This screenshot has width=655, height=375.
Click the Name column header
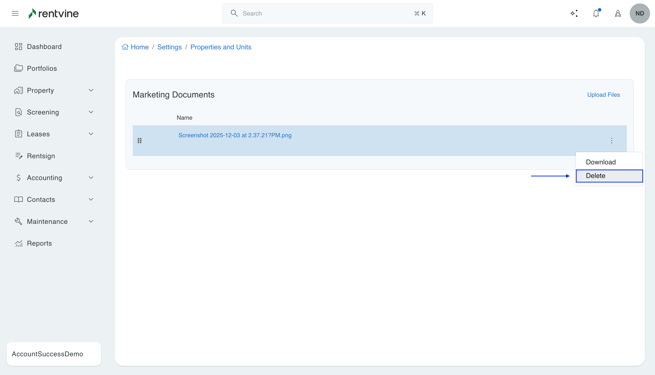(184, 118)
